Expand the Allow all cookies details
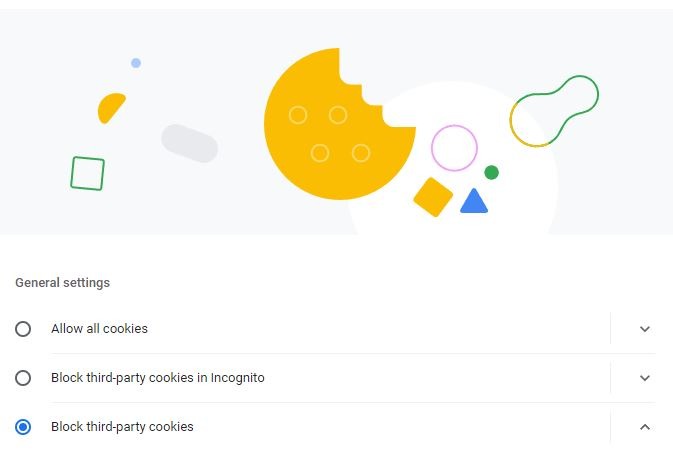 (644, 329)
